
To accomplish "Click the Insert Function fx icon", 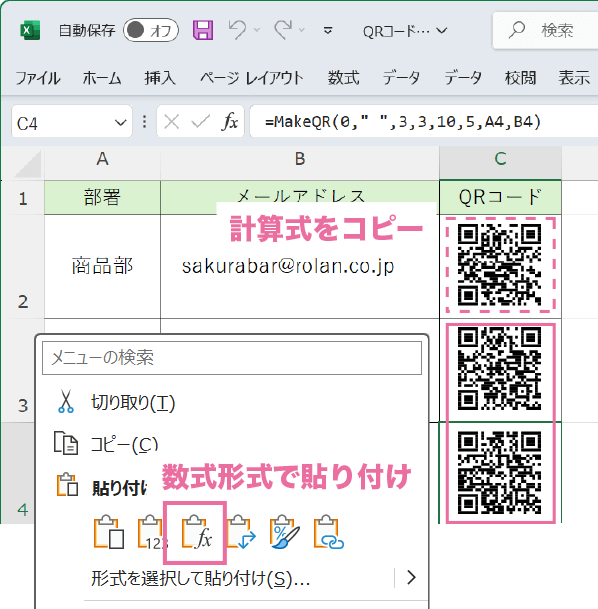I will pyautogui.click(x=230, y=122).
